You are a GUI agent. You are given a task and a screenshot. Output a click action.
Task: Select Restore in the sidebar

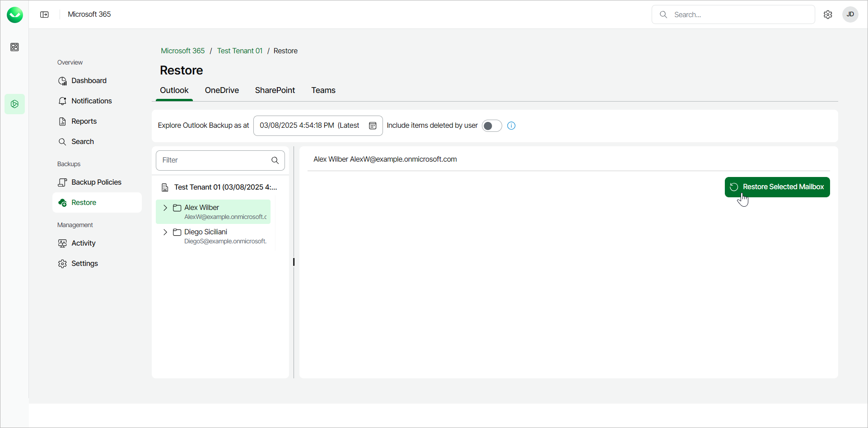(x=97, y=203)
